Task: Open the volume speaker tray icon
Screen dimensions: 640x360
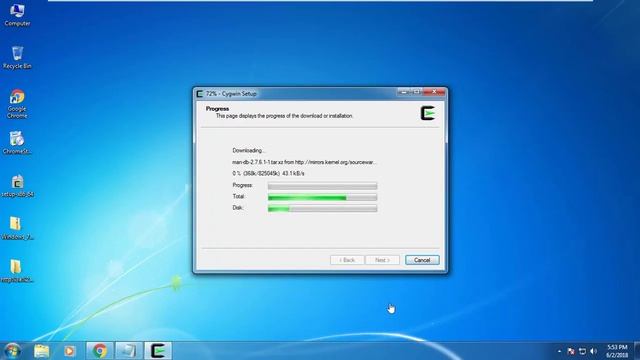Action: point(593,351)
